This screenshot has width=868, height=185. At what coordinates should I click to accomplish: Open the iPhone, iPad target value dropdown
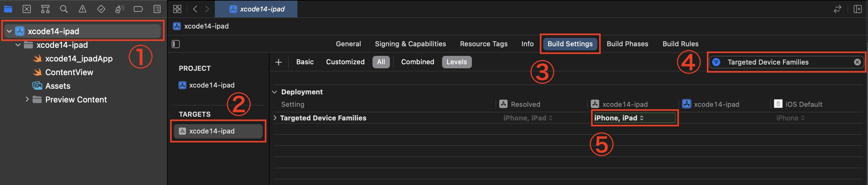[635, 118]
